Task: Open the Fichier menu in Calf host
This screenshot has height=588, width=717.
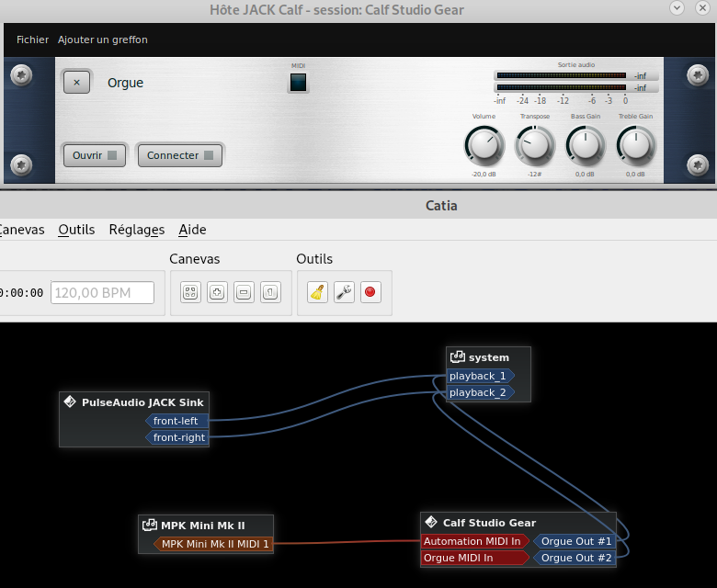Action: click(x=32, y=40)
